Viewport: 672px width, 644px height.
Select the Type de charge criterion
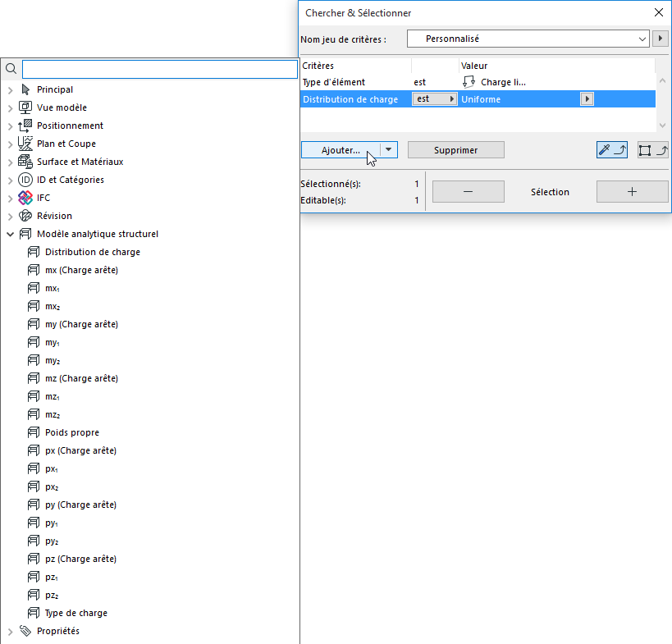click(76, 613)
